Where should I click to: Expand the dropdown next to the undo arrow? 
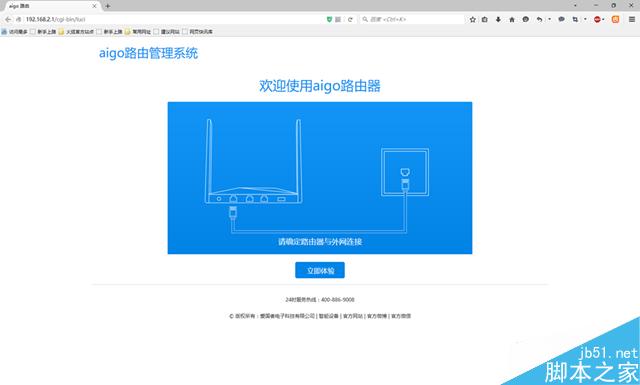pos(549,19)
